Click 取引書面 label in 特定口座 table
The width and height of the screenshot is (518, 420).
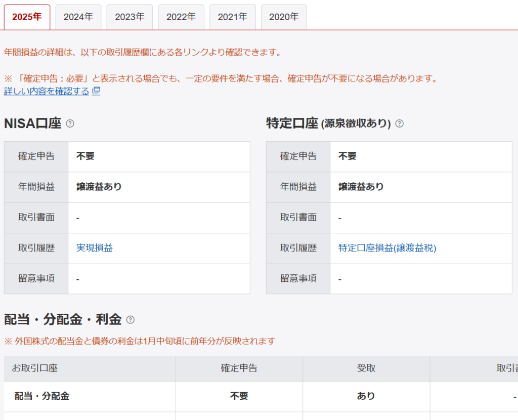pyautogui.click(x=298, y=218)
